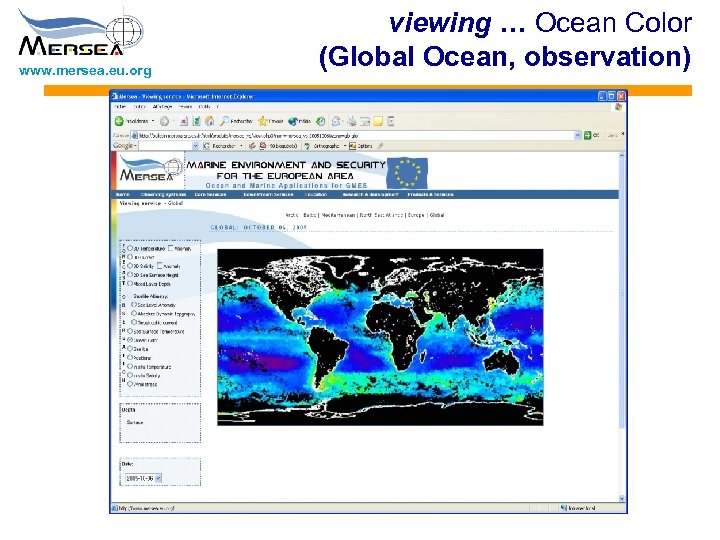Click inside the Google toolbar search field
The width and height of the screenshot is (720, 540).
pos(165,146)
